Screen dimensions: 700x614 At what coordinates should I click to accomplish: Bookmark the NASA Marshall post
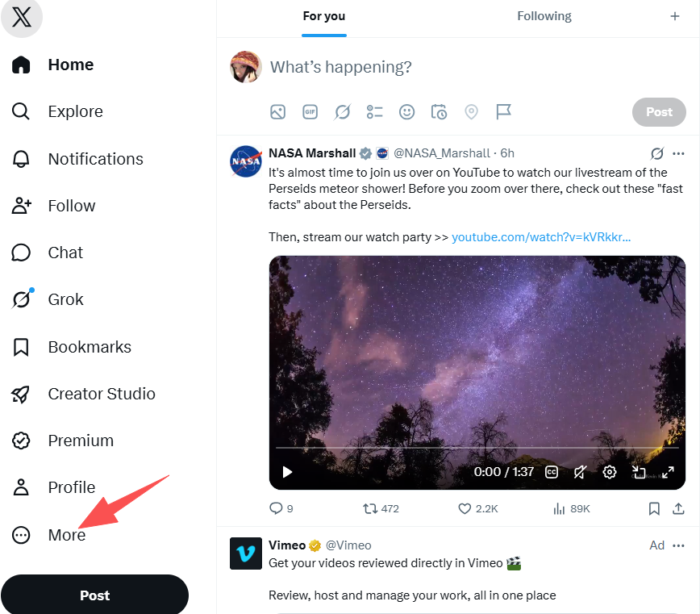654,508
